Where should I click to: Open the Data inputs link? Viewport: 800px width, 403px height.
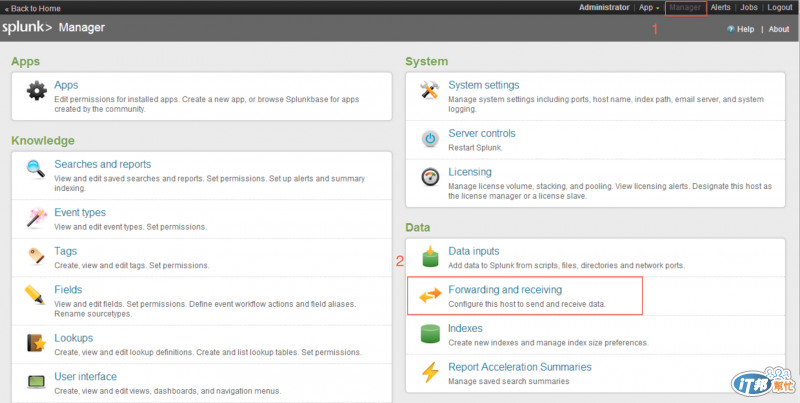click(473, 251)
